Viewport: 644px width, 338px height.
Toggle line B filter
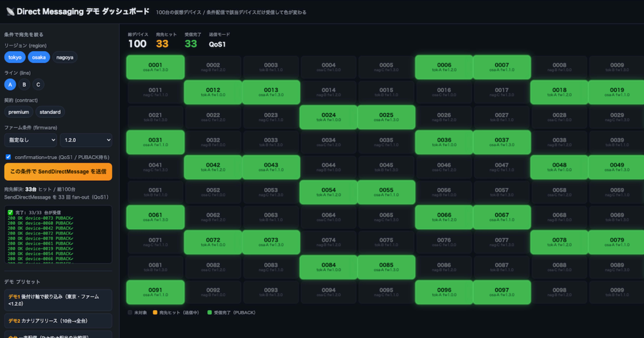click(x=24, y=84)
